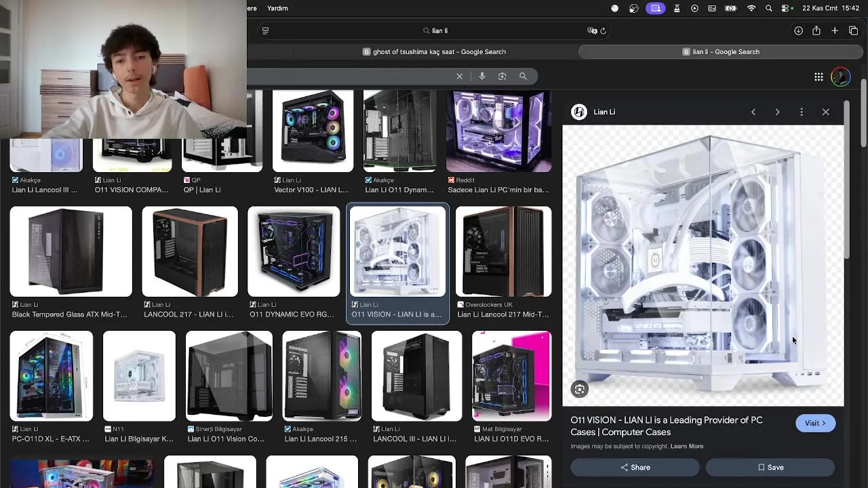The width and height of the screenshot is (868, 488).
Task: Open Control Center icon in menu bar
Action: click(786, 8)
